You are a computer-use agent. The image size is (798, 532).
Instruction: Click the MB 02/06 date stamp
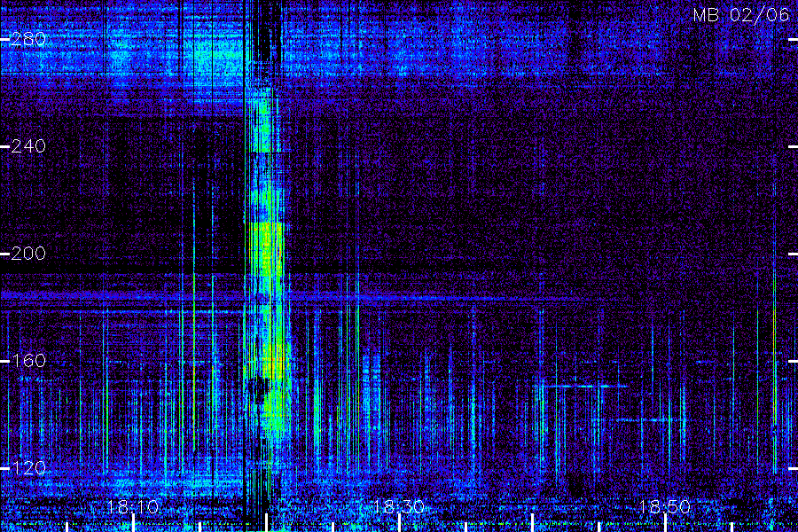click(x=741, y=15)
